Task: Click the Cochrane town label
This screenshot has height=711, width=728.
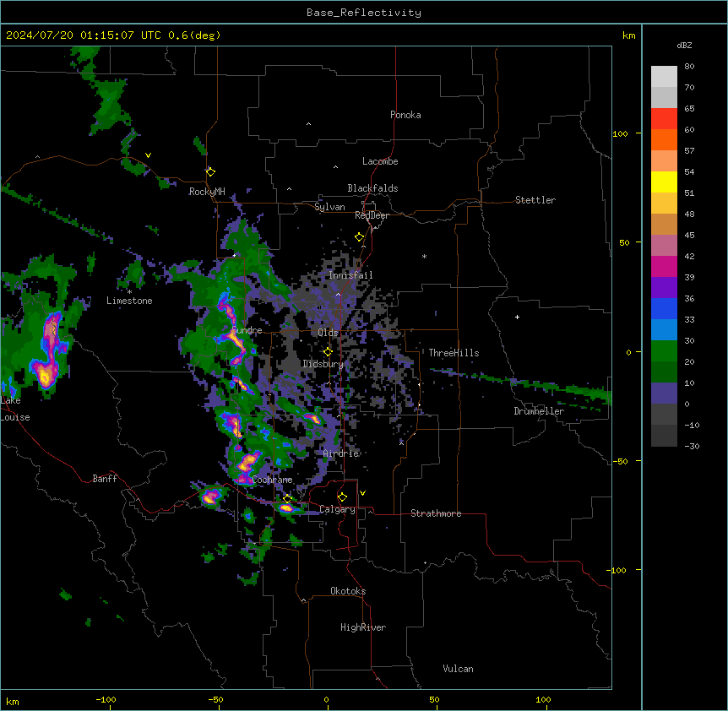Action: [273, 480]
